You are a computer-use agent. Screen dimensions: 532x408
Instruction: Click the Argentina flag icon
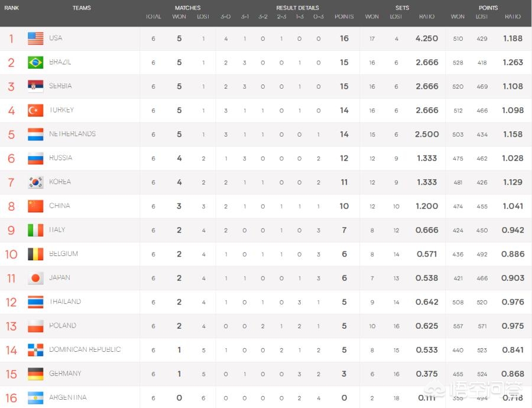click(35, 398)
